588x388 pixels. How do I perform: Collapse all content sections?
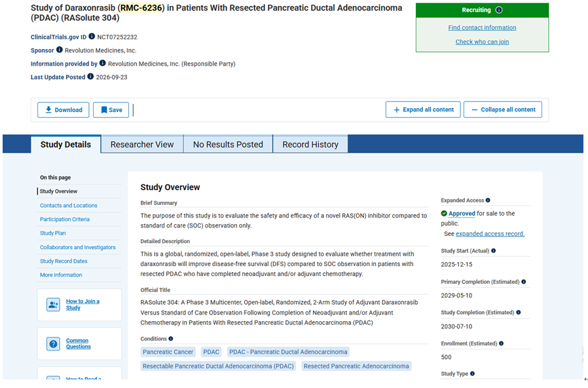503,109
